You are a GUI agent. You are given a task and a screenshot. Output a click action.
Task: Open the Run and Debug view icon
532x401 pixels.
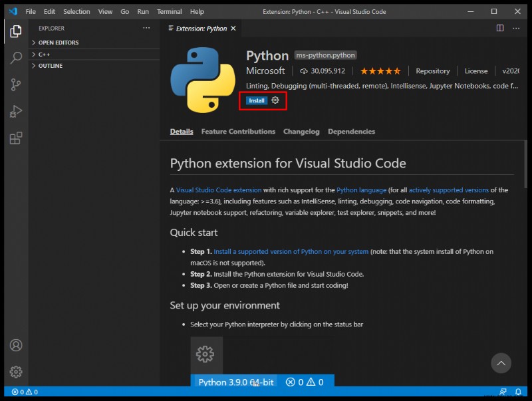tap(15, 111)
